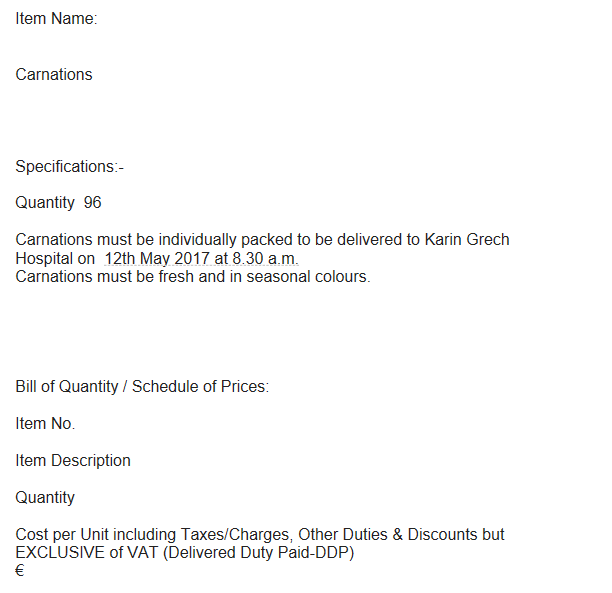The width and height of the screenshot is (612, 593).
Task: Click 'Other Duties & Discounts but' text
Action: [401, 534]
